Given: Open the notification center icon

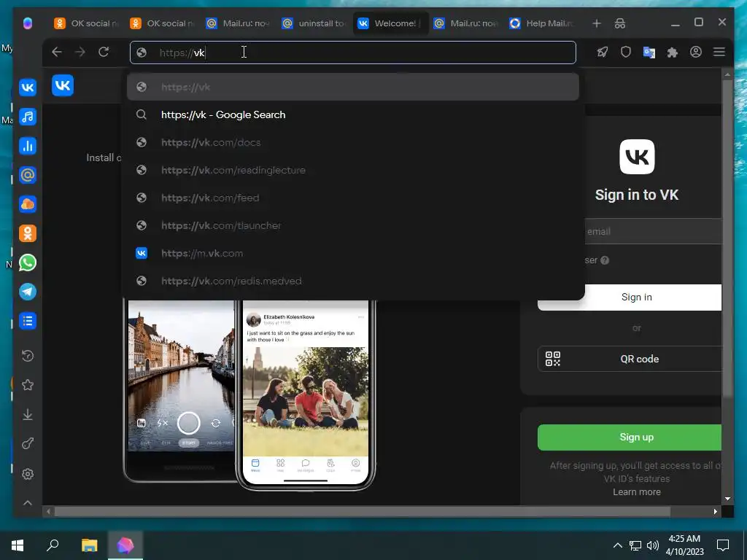Looking at the screenshot, I should tap(723, 545).
